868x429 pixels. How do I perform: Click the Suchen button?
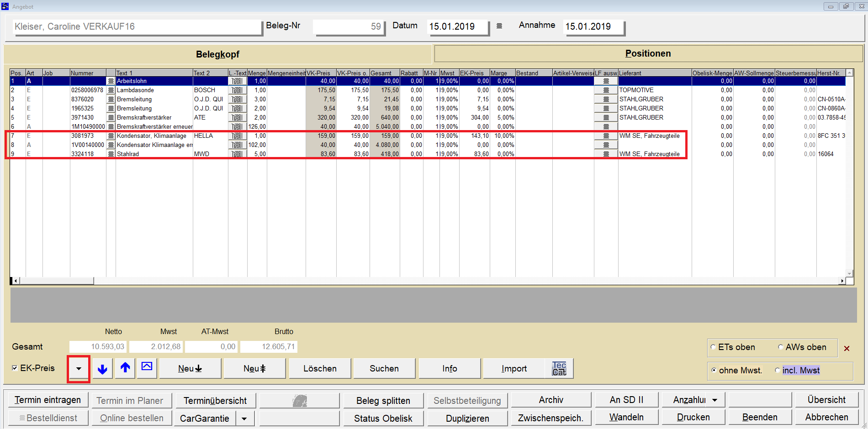pyautogui.click(x=384, y=369)
